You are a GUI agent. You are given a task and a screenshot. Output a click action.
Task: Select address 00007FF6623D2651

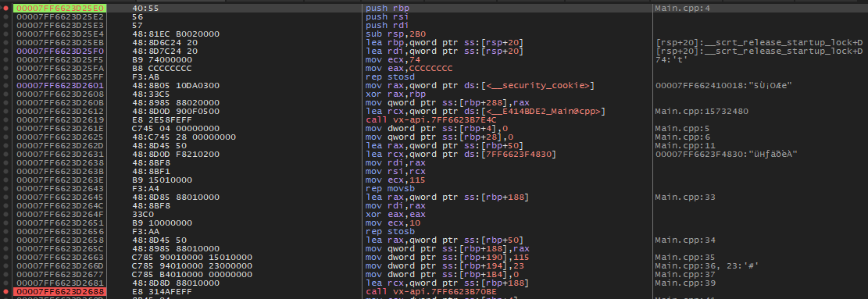[x=60, y=222]
